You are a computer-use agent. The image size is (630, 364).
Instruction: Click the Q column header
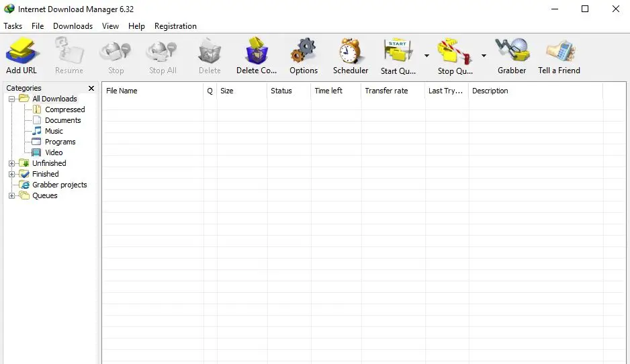point(210,91)
